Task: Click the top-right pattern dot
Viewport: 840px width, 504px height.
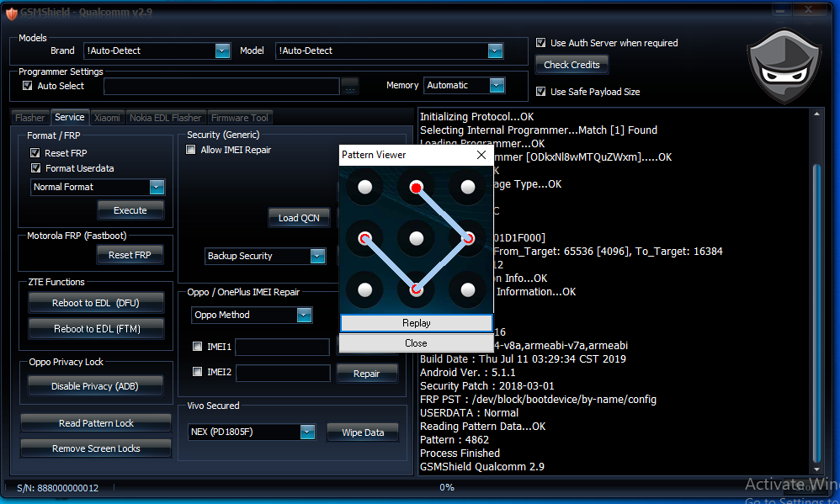Action: click(468, 187)
